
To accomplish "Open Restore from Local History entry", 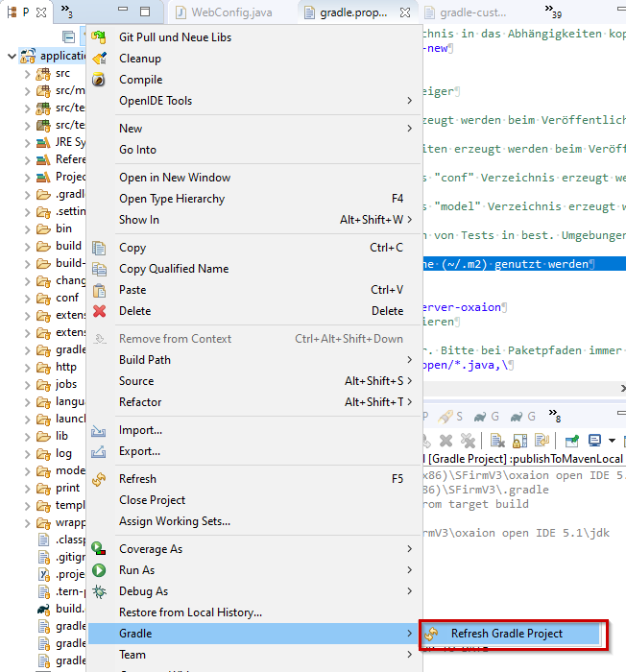I will 190,612.
